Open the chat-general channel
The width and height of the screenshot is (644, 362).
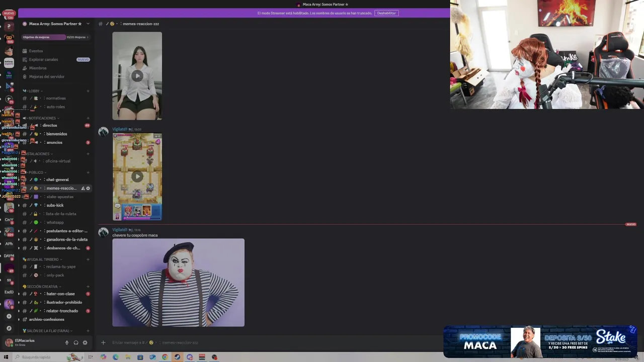[55, 179]
